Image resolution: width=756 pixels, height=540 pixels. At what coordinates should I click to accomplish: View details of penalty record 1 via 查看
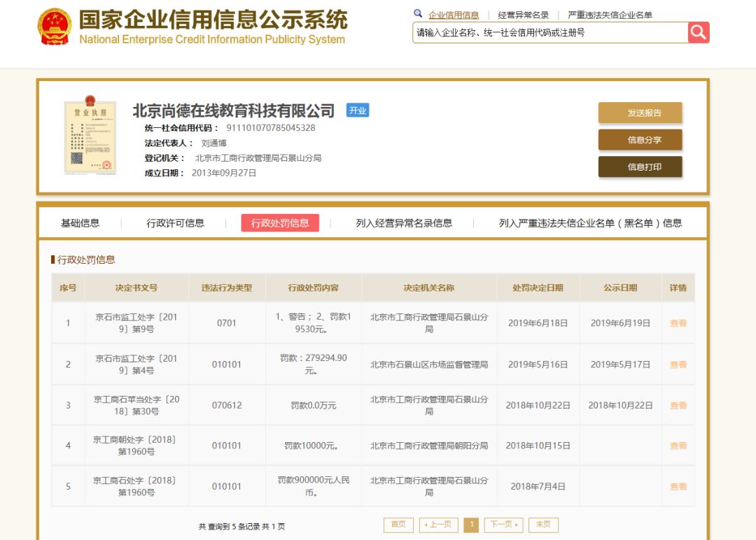(x=678, y=323)
